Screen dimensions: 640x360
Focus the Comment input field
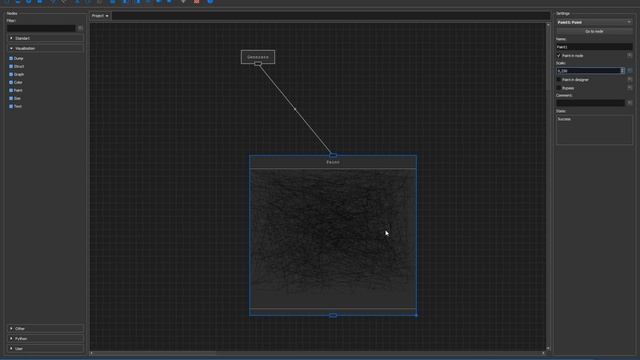[591, 103]
